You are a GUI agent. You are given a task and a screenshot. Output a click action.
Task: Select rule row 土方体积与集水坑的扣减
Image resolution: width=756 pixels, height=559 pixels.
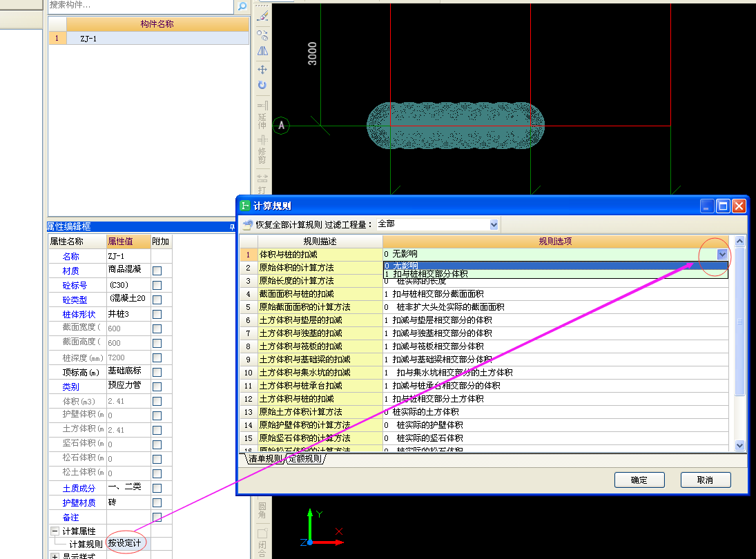point(320,373)
